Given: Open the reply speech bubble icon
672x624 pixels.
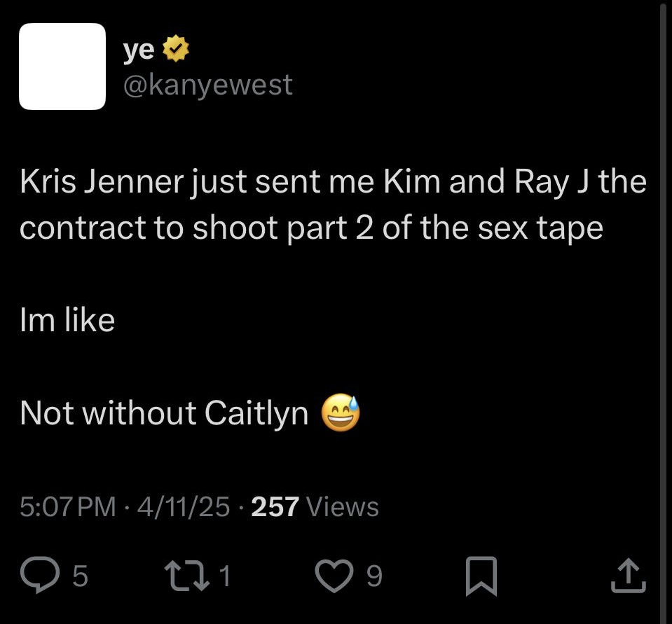Looking at the screenshot, I should [x=40, y=575].
